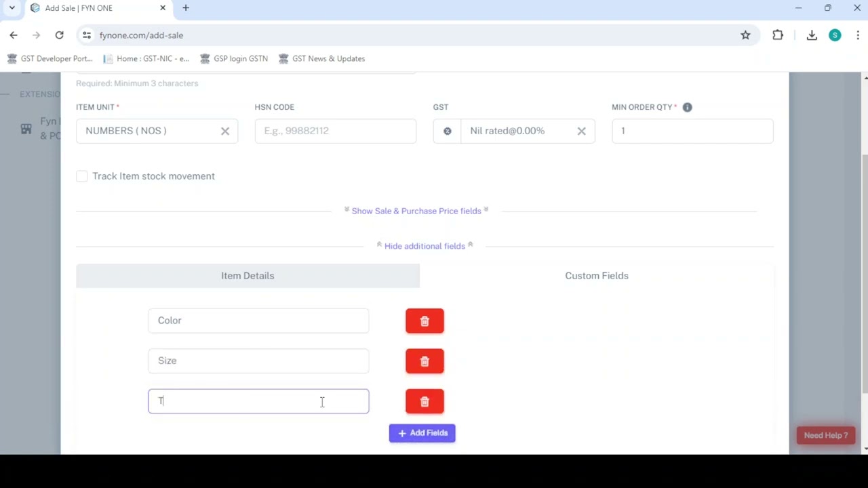This screenshot has height=488, width=868.
Task: View site information icon in address bar
Action: pos(86,35)
